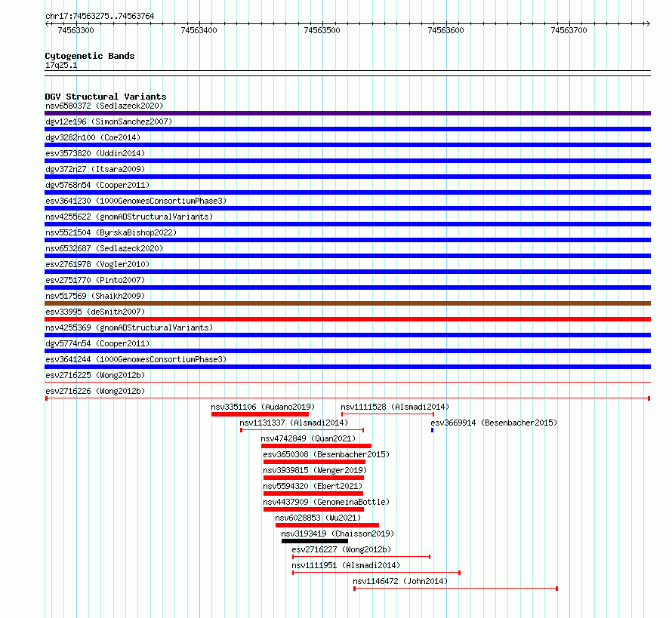Screen dimensions: 672x618
Task: Click the DGV Structural Variants heading
Action: [x=106, y=97]
